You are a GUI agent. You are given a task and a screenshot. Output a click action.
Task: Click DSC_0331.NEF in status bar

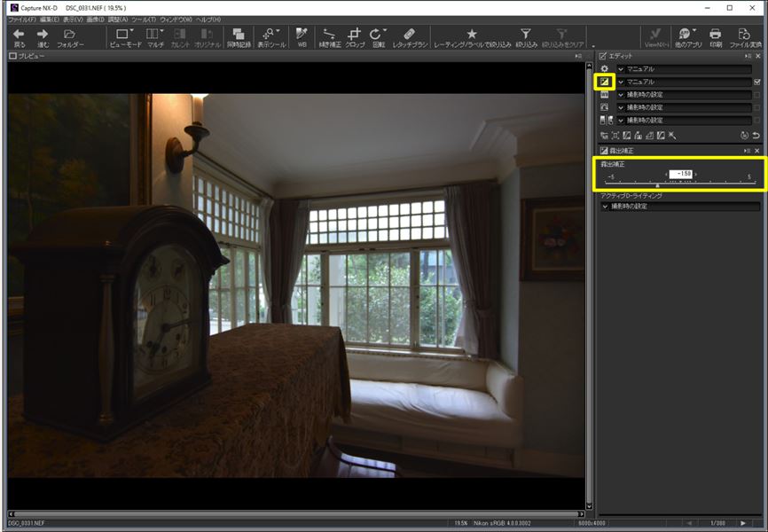26,523
